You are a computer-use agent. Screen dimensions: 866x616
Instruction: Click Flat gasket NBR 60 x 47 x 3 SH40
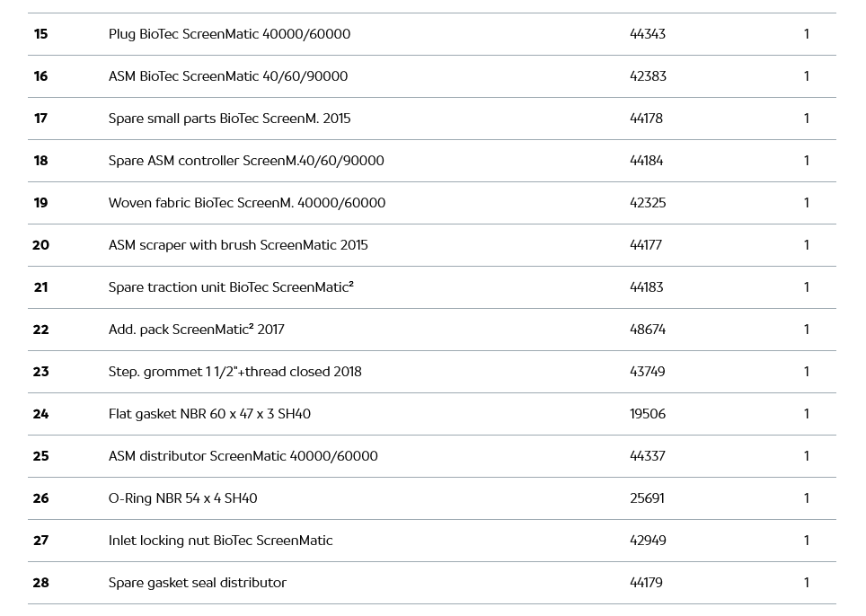point(209,414)
